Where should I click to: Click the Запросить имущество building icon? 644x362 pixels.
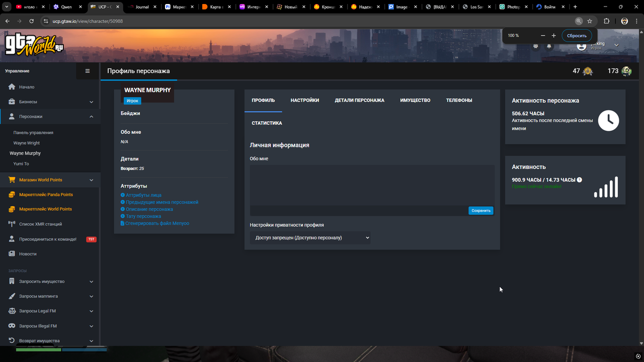(12, 282)
